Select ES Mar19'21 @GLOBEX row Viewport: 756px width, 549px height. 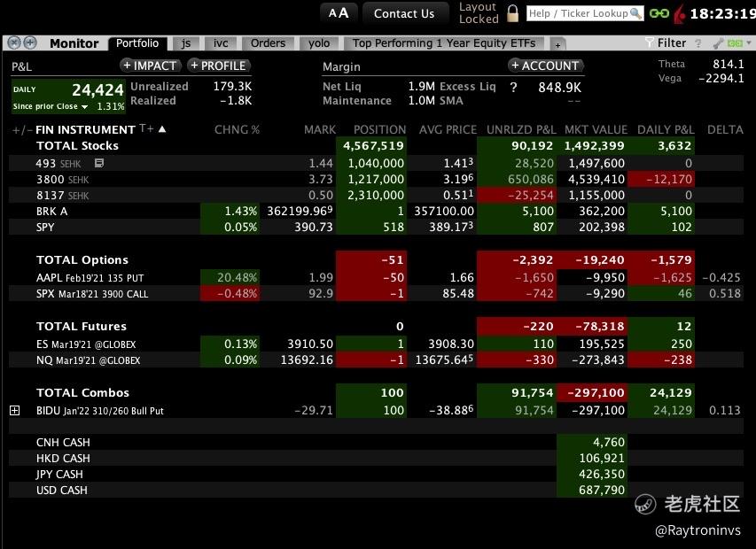[x=376, y=344]
